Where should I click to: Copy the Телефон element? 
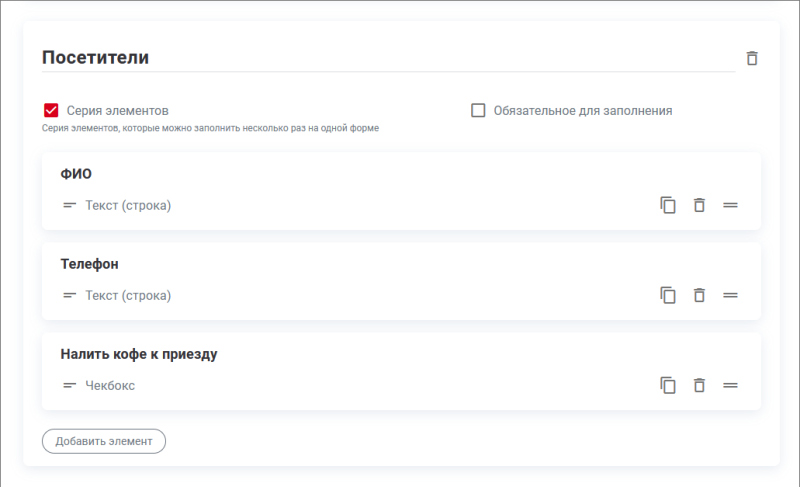tap(668, 295)
